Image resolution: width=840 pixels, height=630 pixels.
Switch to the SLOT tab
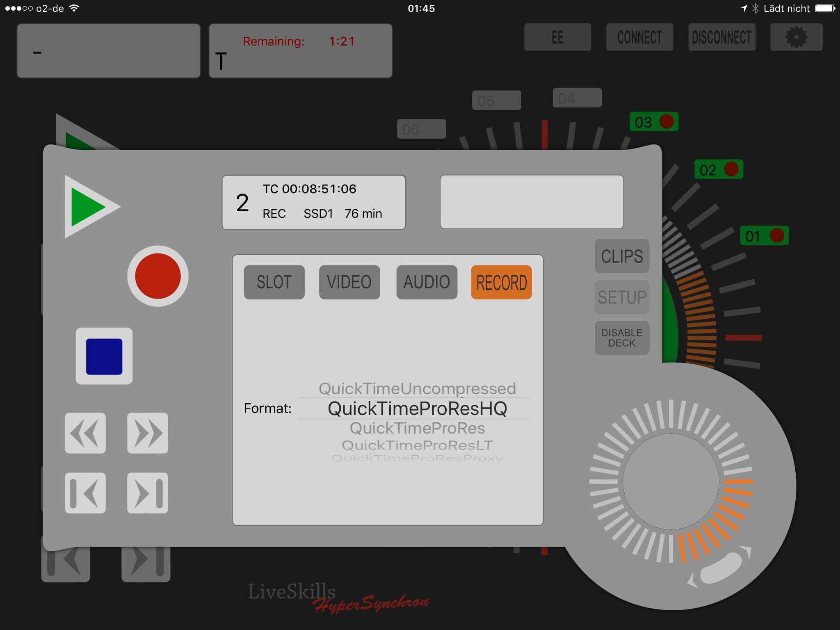click(x=274, y=282)
